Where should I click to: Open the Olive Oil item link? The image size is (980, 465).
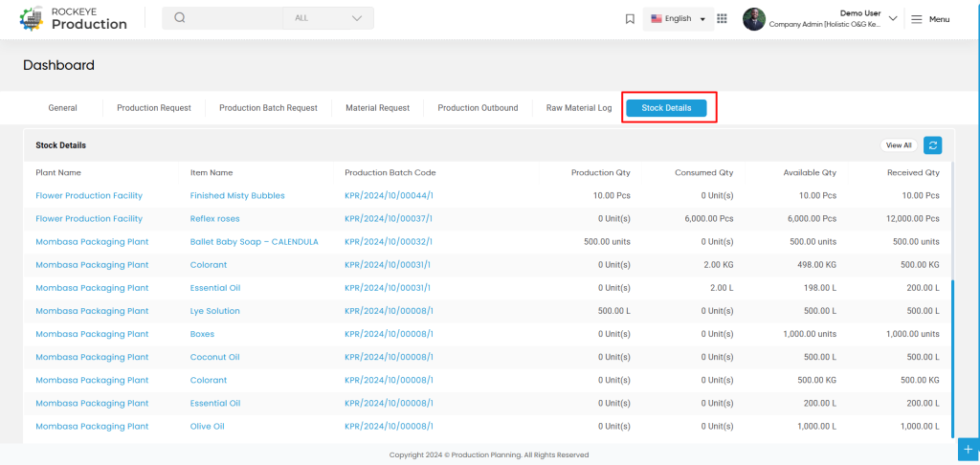click(207, 427)
